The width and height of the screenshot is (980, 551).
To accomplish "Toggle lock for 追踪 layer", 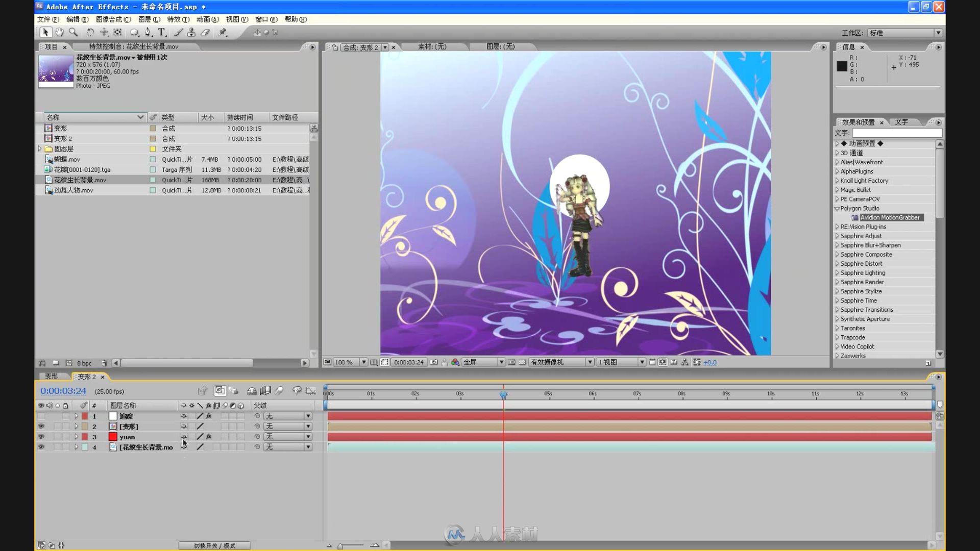I will [x=65, y=416].
